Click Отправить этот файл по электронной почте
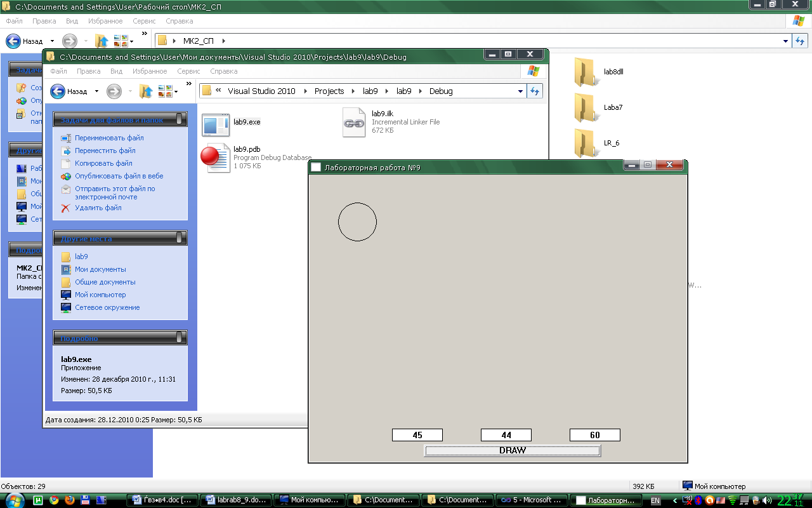 [x=115, y=192]
